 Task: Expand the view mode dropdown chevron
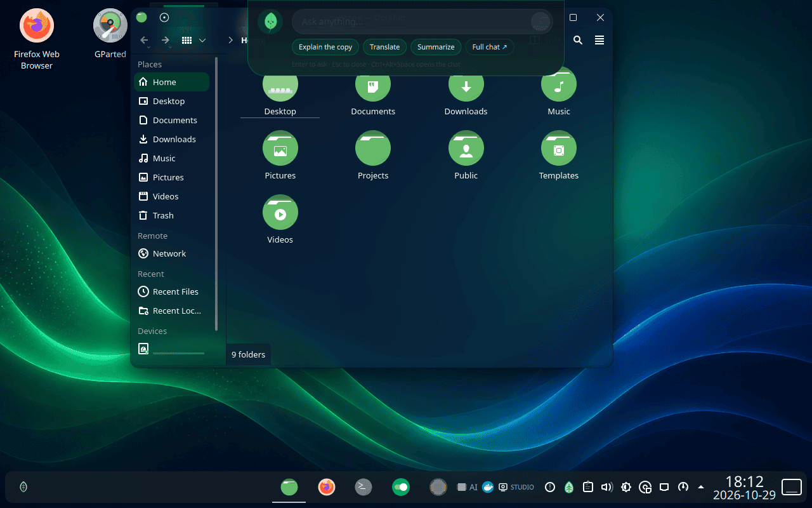point(202,40)
